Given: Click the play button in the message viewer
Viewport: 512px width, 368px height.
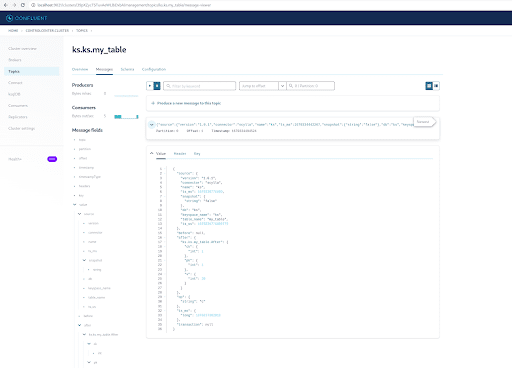Looking at the screenshot, I should pyautogui.click(x=150, y=86).
